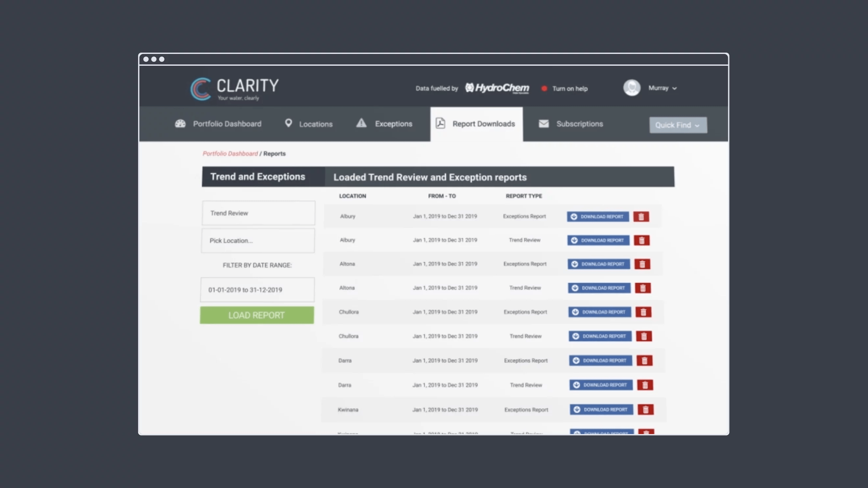The image size is (868, 488).
Task: Click the Clarity logo
Action: coord(234,89)
